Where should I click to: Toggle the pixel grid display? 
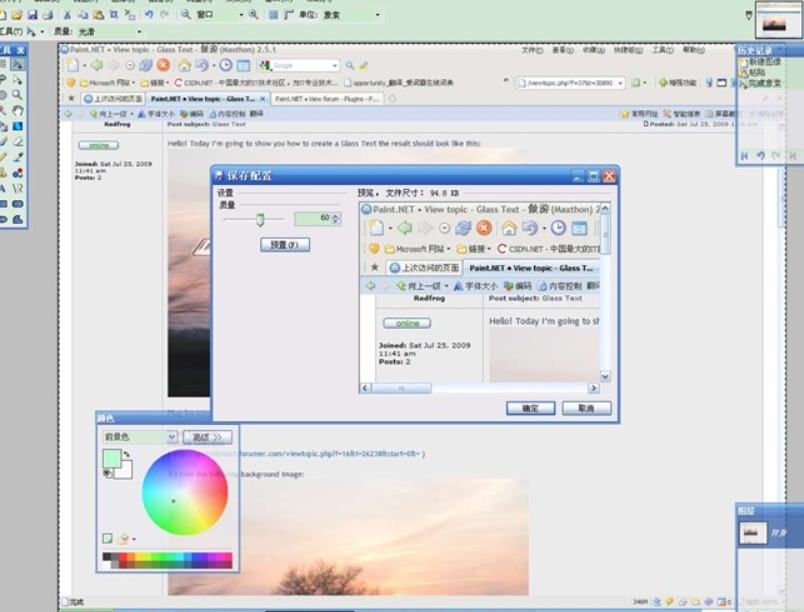pos(273,15)
